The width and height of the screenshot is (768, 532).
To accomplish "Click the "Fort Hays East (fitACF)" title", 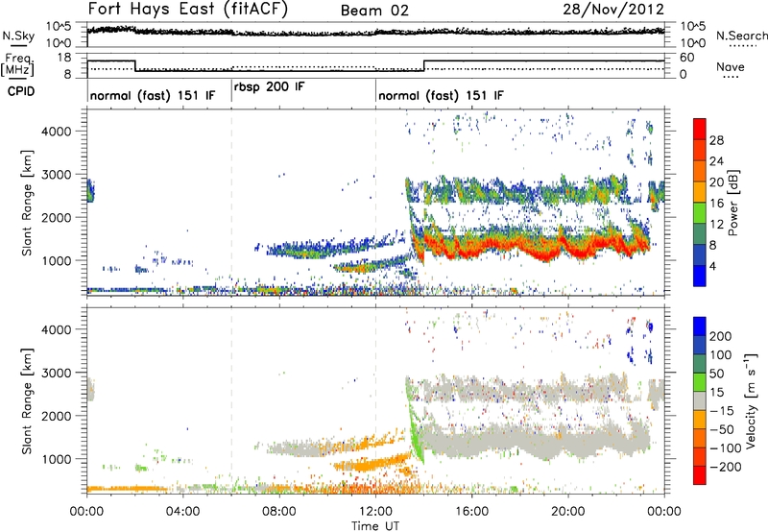I will coord(188,9).
